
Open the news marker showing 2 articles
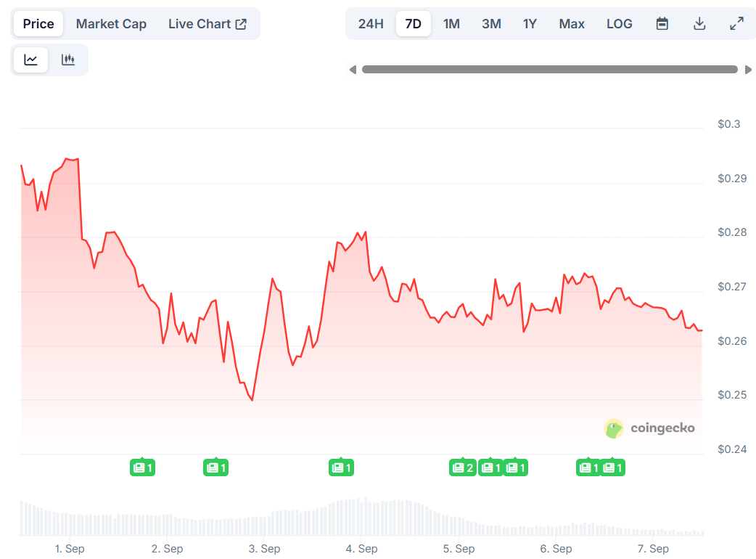(463, 468)
